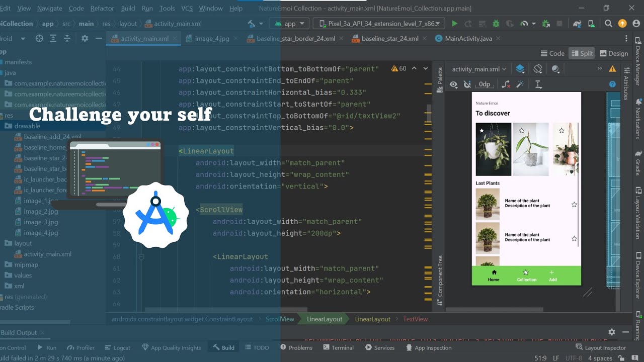This screenshot has height=362, width=644.
Task: Switch editor to Design view
Action: [613, 53]
